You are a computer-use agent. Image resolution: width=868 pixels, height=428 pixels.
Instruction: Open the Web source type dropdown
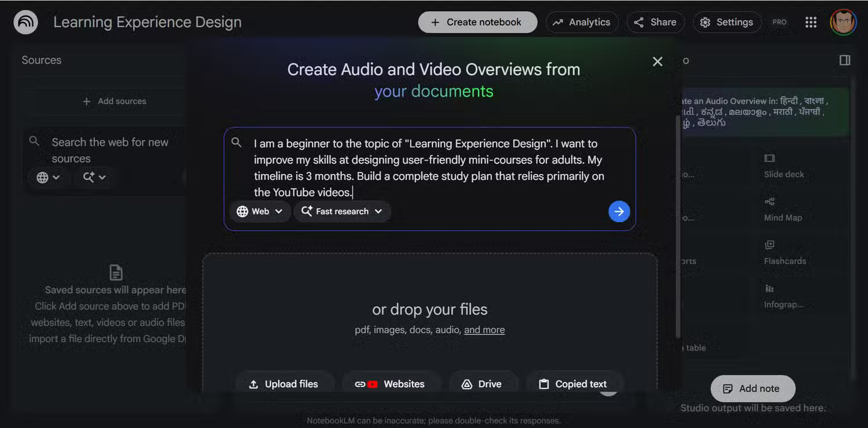[x=260, y=211]
